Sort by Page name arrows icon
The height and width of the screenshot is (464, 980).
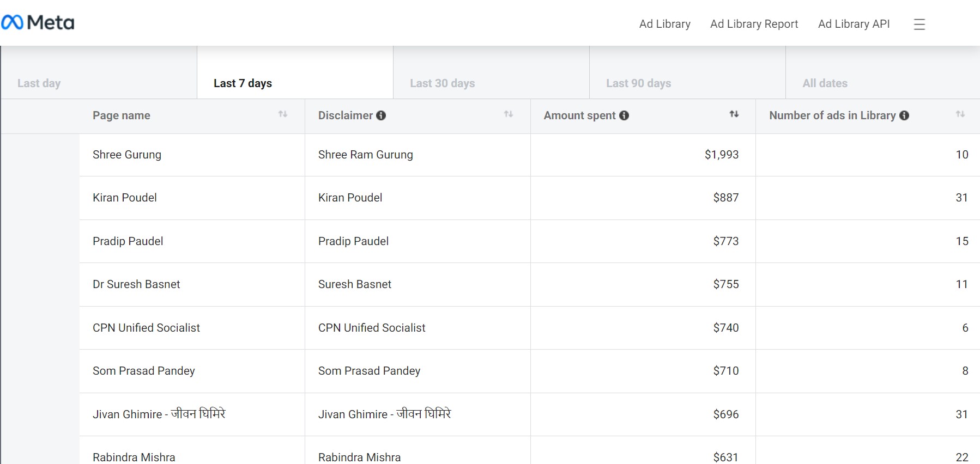(x=283, y=114)
